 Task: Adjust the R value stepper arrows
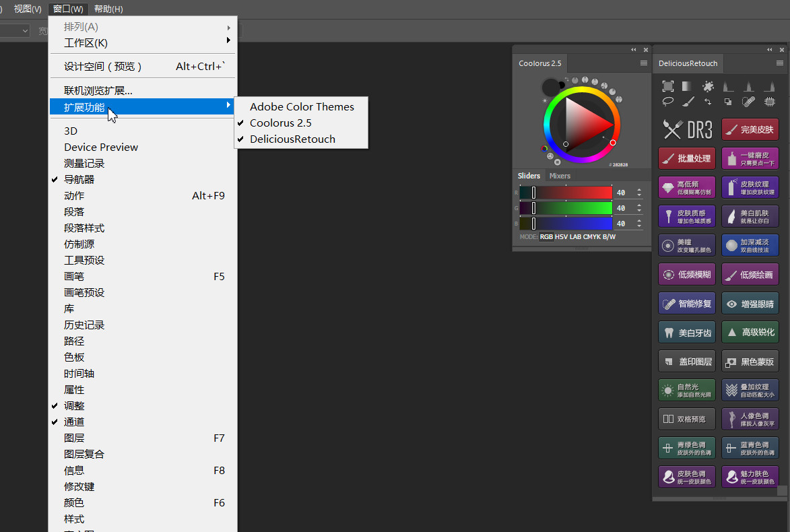(x=639, y=193)
